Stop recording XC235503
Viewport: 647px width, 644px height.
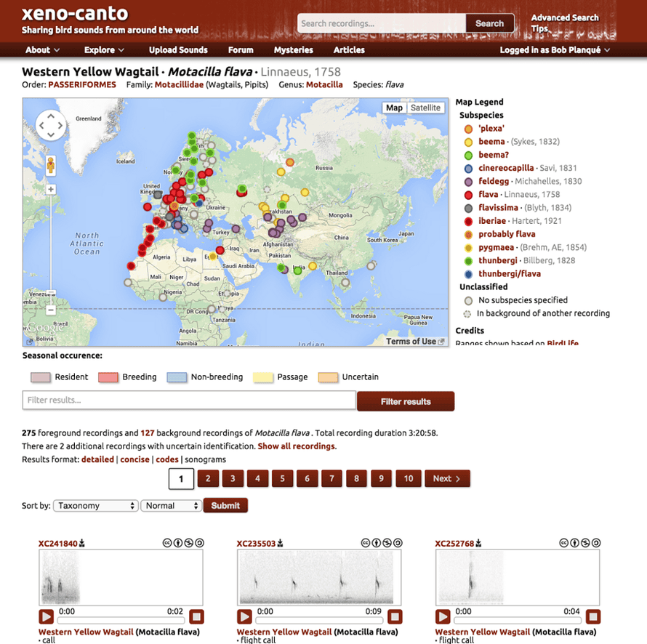[x=395, y=617]
